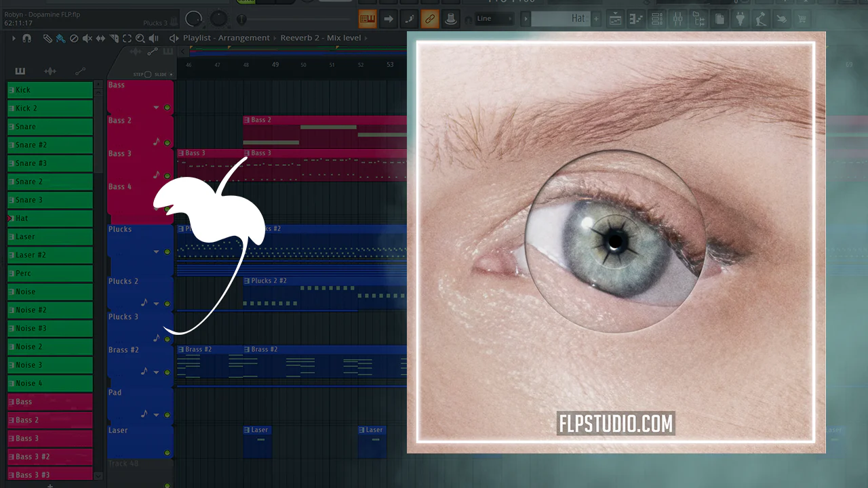
Task: Click the note icon on Bass 2 track
Action: pyautogui.click(x=157, y=142)
